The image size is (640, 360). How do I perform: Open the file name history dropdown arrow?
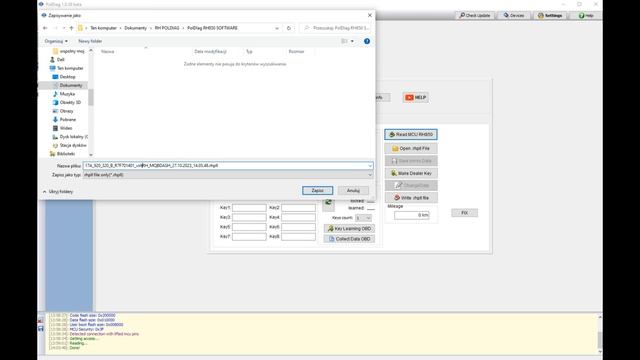(x=370, y=166)
